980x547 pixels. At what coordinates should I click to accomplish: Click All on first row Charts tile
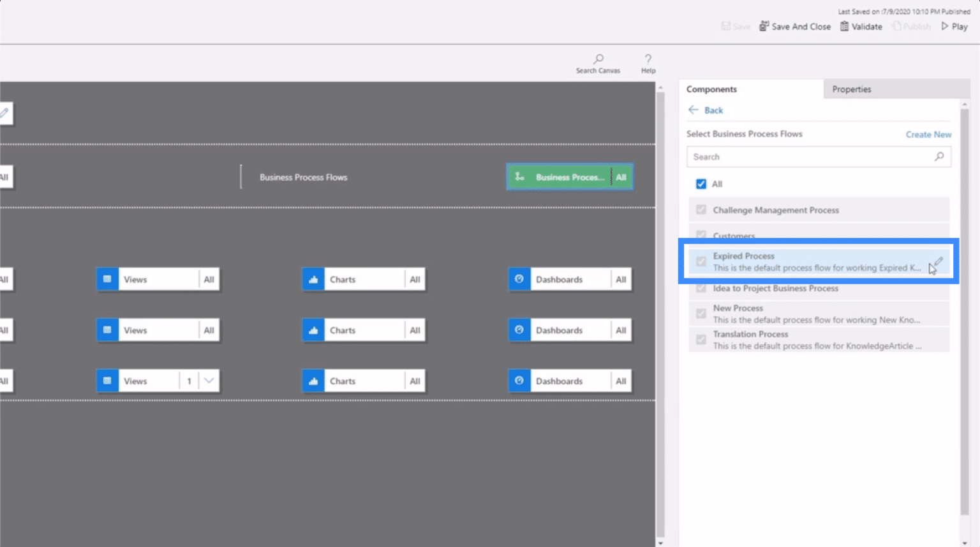click(415, 279)
